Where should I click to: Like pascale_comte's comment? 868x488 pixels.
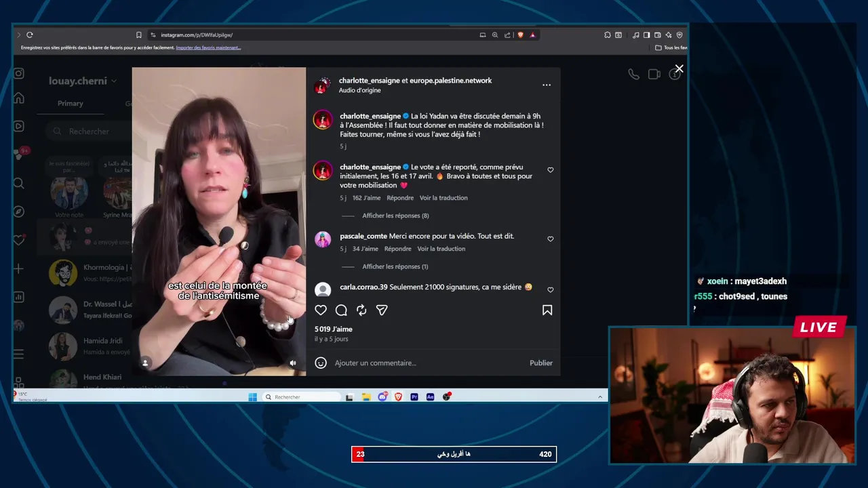coord(551,239)
